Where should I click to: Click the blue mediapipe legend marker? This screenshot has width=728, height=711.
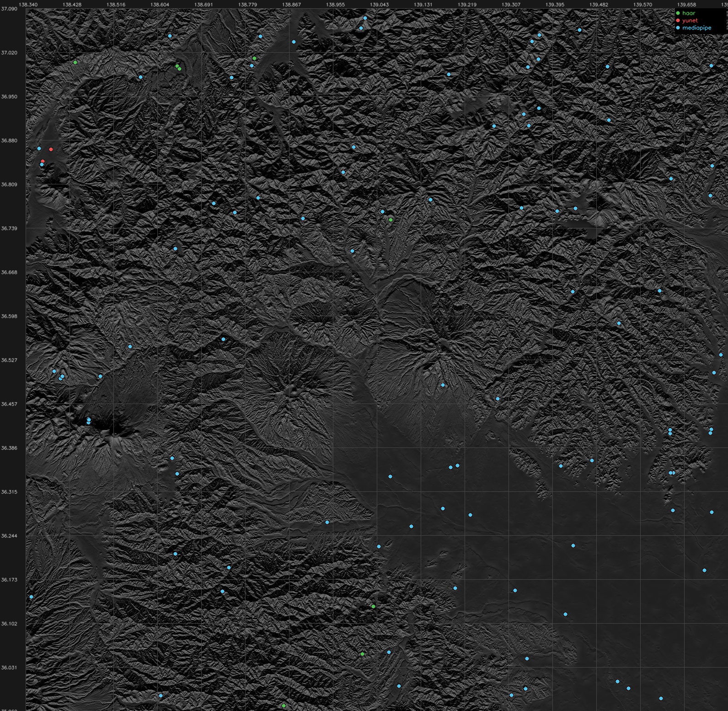[678, 28]
